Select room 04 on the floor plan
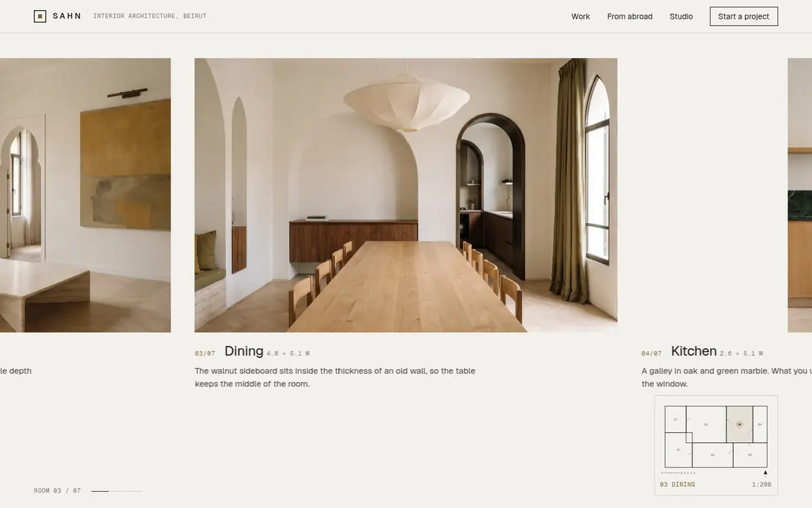This screenshot has height=508, width=812. point(760,425)
